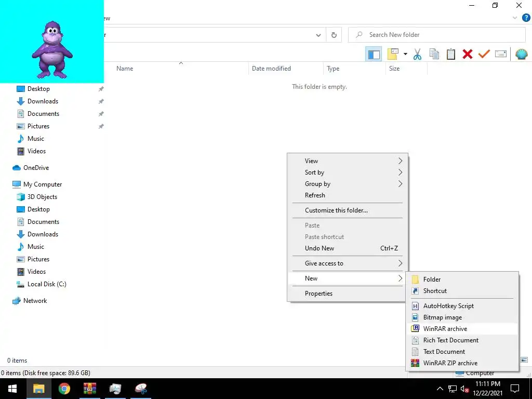The height and width of the screenshot is (399, 532).
Task: Click File Explorer taskbar icon
Action: [x=38, y=389]
